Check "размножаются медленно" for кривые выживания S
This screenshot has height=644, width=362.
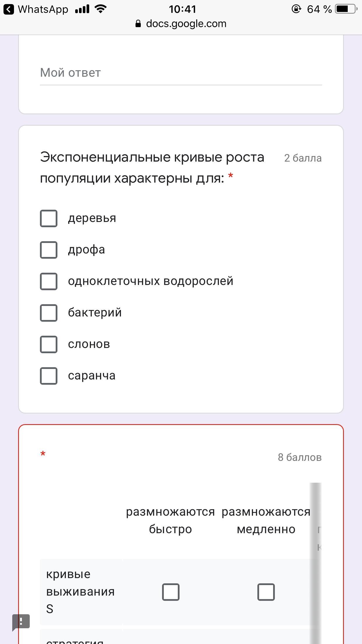coord(266,592)
